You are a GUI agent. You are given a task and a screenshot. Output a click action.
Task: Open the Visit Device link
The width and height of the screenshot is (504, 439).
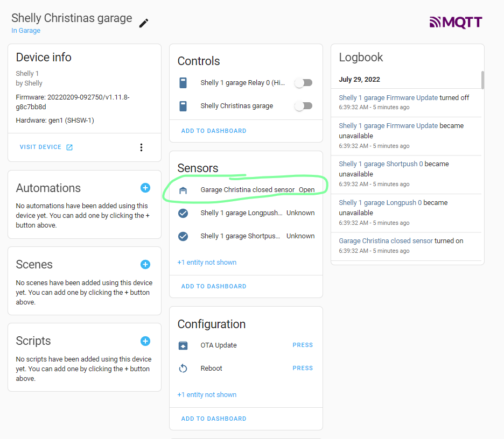click(46, 147)
